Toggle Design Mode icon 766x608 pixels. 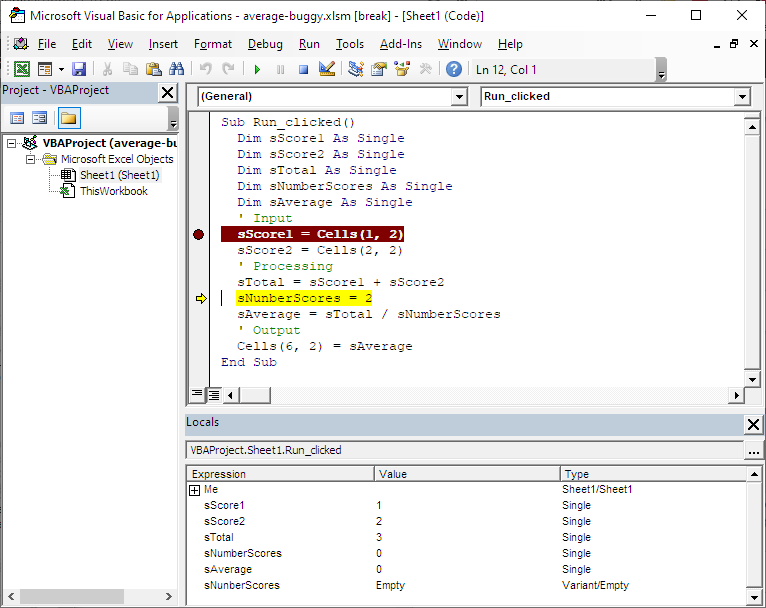327,69
